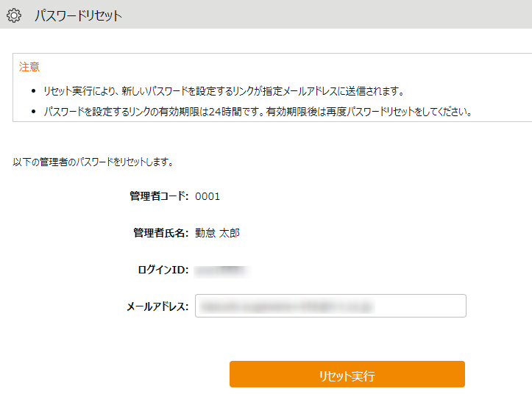Click the empty space inside the notice box

pyautogui.click(x=331, y=68)
